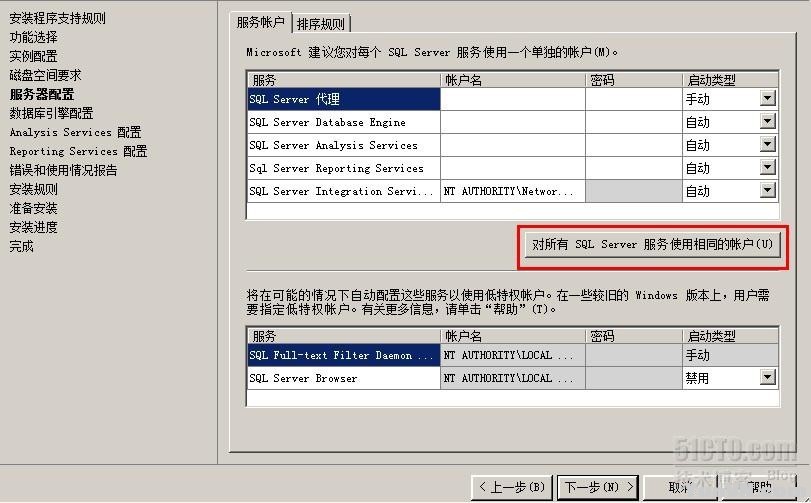Click 服务器配置 step in sidebar
The height and width of the screenshot is (503, 811).
[x=42, y=94]
